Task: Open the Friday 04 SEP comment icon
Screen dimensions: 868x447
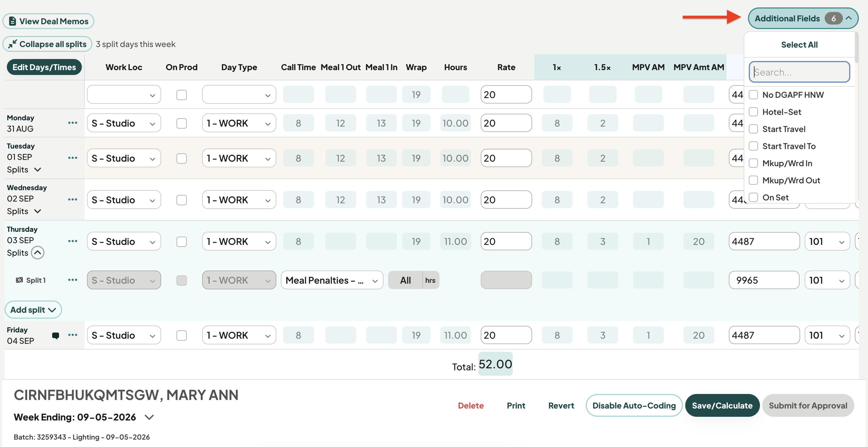Action: click(x=56, y=336)
